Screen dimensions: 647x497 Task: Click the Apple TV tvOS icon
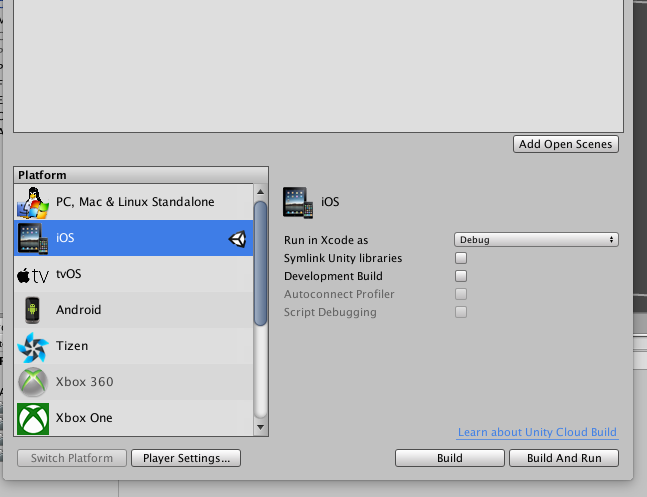click(x=33, y=275)
